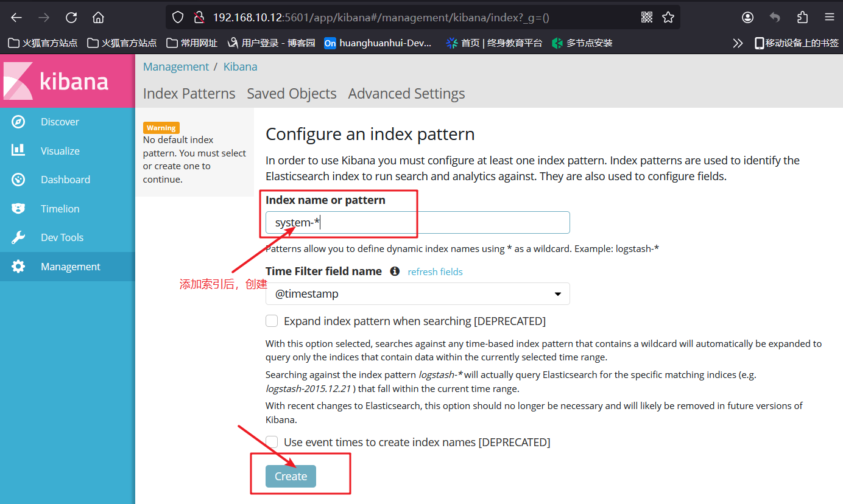Click the refresh fields link
The width and height of the screenshot is (843, 504).
tap(435, 272)
